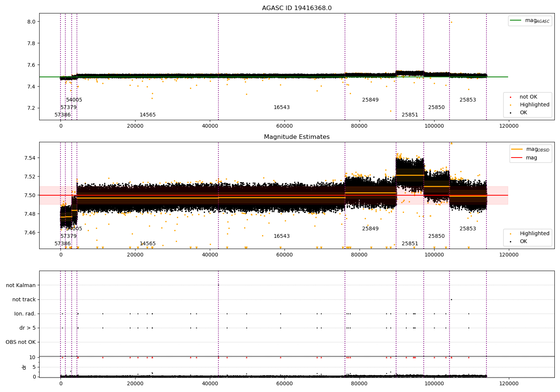Image resolution: width=560 pixels, height=392 pixels.
Task: Click obsid label 16543 in AGASC ID plot
Action: [x=281, y=108]
